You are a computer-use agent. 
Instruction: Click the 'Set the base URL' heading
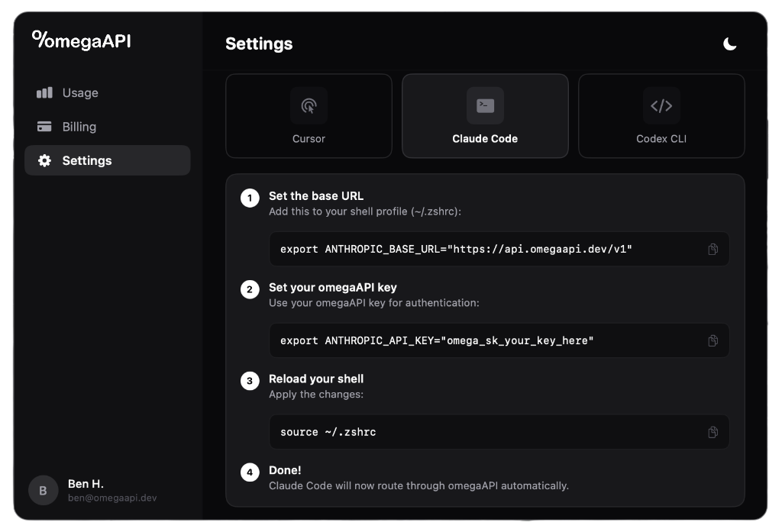pyautogui.click(x=316, y=196)
